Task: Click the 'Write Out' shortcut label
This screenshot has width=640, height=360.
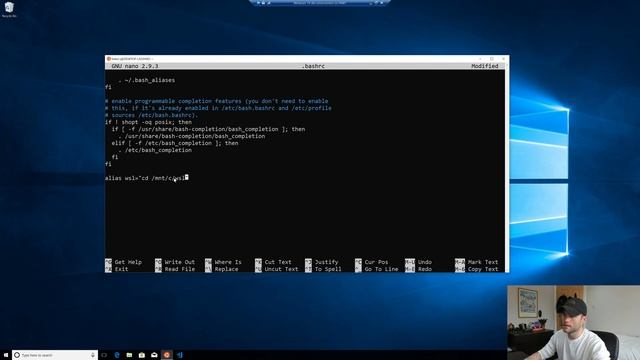Action: coord(180,262)
